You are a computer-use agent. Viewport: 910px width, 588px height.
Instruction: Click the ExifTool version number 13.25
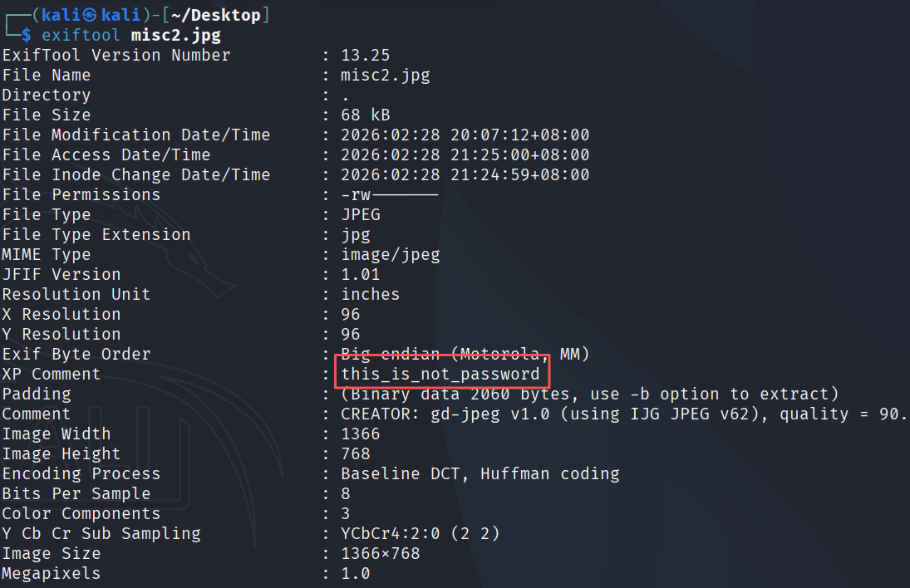(366, 56)
